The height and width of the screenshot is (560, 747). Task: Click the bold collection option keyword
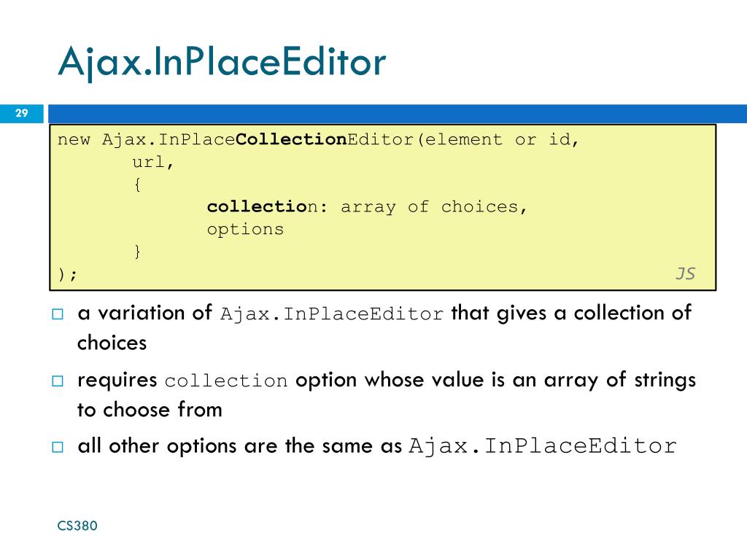coord(262,206)
